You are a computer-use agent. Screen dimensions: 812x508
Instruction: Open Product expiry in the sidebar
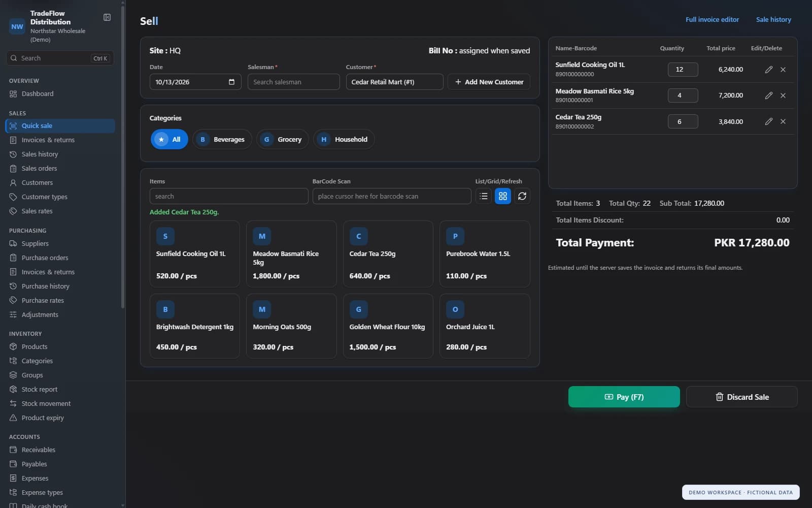click(x=60, y=418)
